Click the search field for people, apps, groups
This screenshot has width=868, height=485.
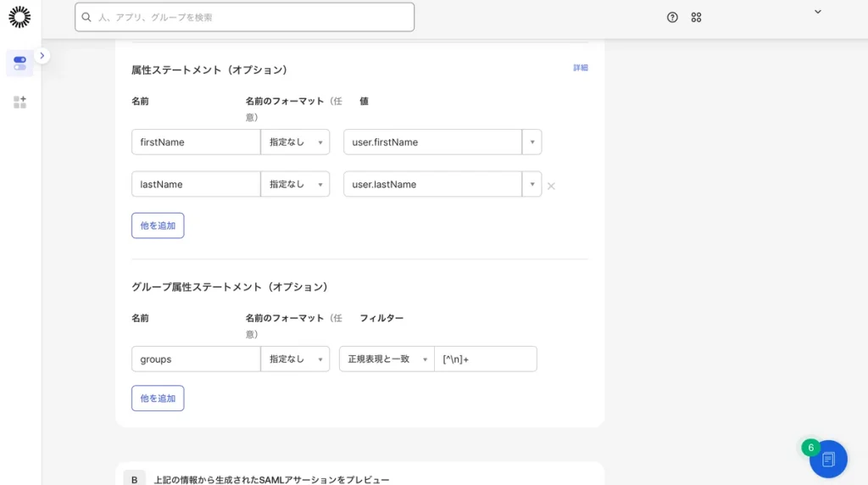tap(244, 17)
